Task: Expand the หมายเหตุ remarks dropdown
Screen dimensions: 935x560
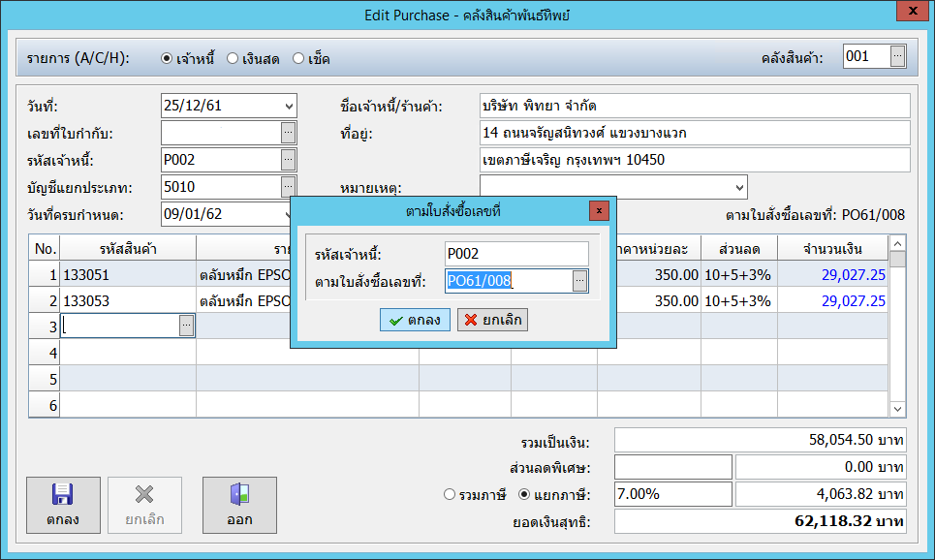Action: pyautogui.click(x=740, y=186)
